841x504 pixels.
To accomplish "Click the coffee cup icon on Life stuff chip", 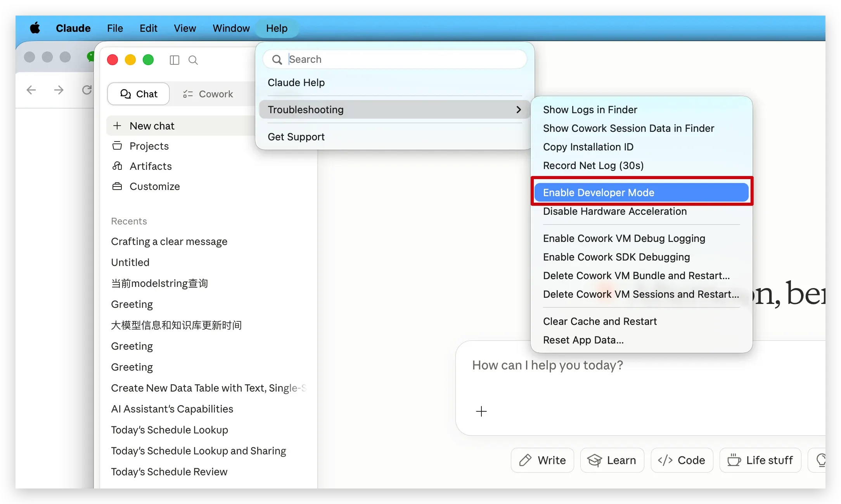I will pyautogui.click(x=734, y=460).
